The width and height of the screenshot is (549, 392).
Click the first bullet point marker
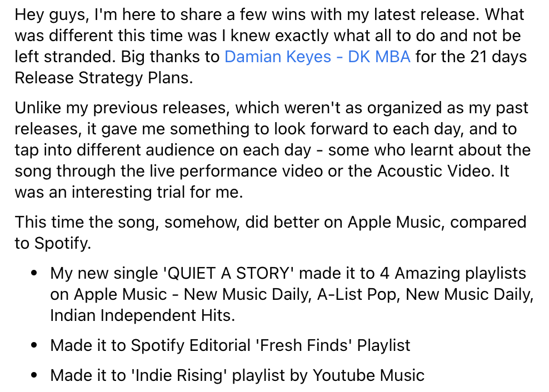coord(35,274)
